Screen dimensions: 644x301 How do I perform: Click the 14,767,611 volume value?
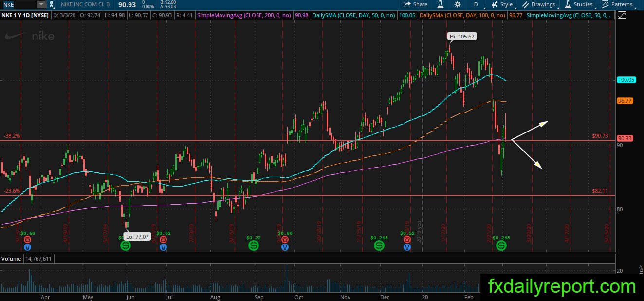click(38, 259)
